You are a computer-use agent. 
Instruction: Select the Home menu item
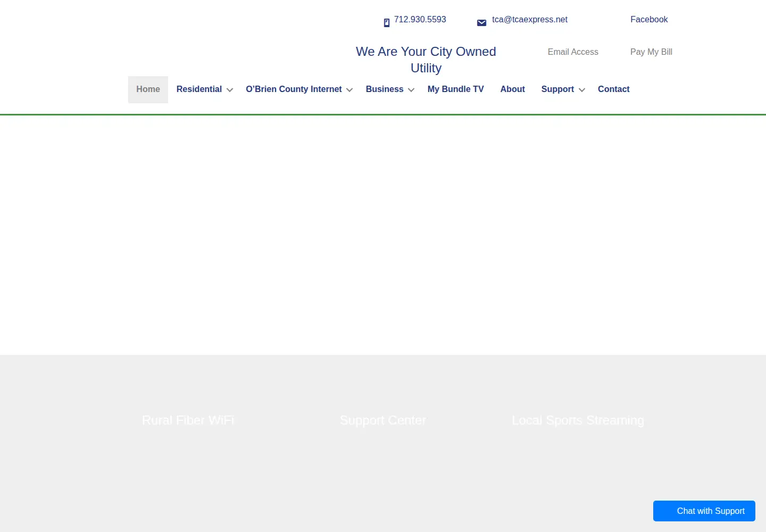coord(148,89)
